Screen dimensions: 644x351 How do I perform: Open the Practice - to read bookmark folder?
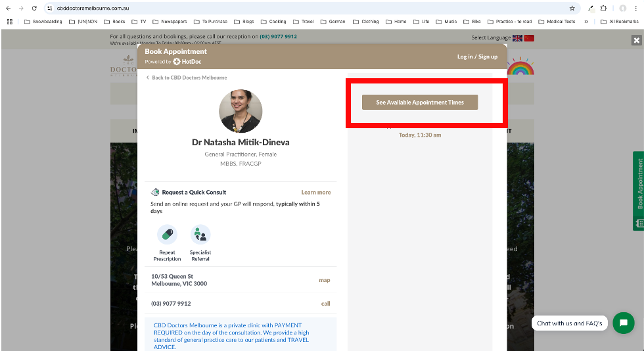pos(510,22)
